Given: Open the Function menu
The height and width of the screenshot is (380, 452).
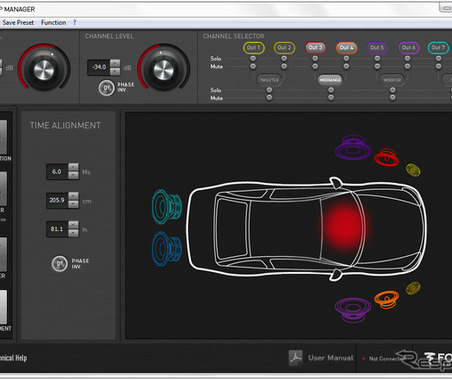Looking at the screenshot, I should (53, 23).
